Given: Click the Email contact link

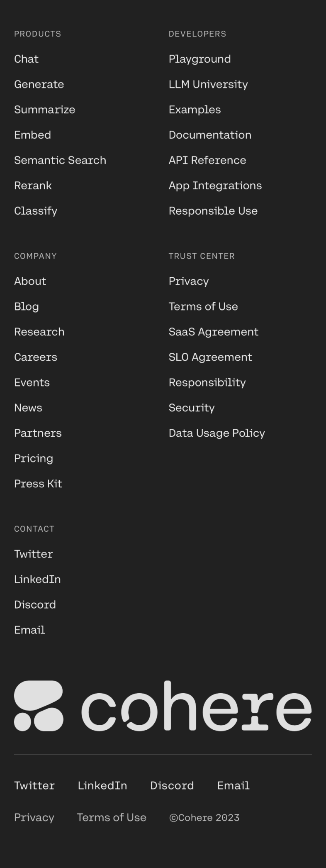Looking at the screenshot, I should [x=29, y=630].
